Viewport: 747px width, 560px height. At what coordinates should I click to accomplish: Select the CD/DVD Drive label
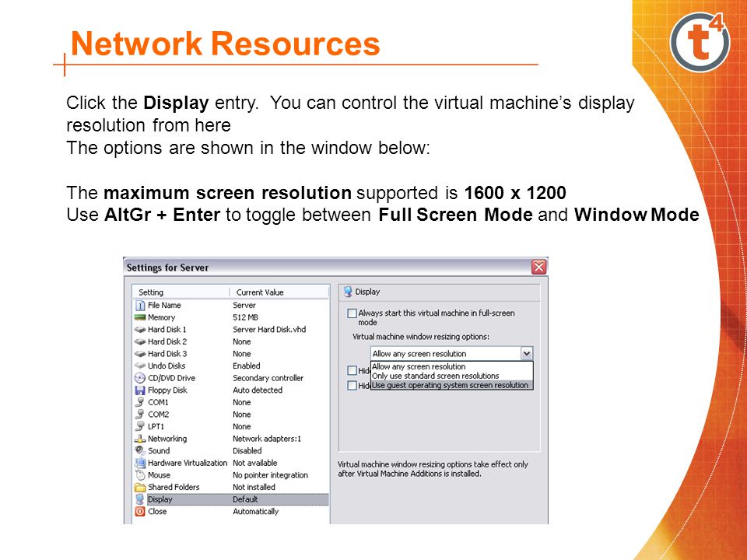171,378
